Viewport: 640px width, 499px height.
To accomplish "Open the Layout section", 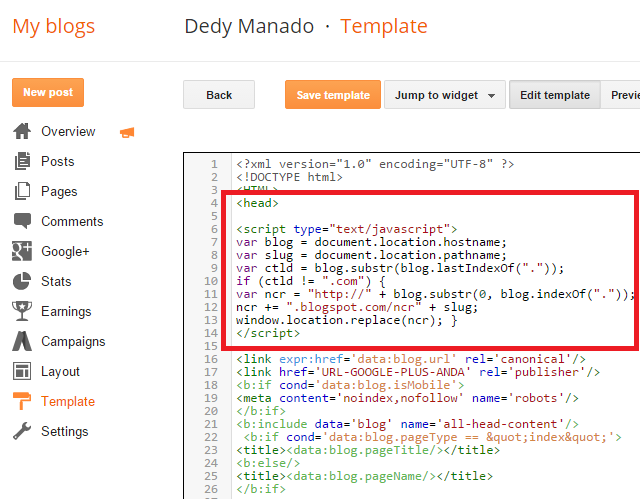I will [60, 371].
